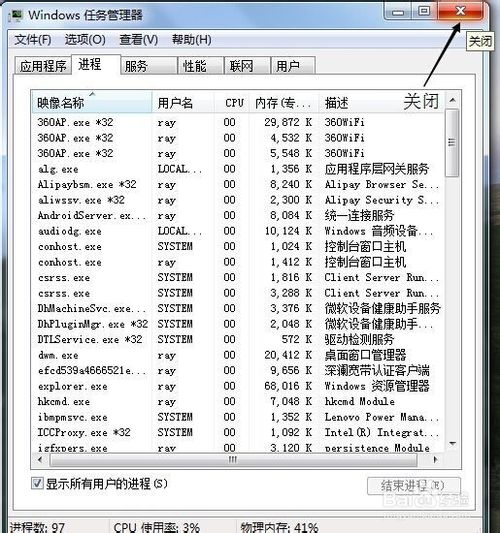Image resolution: width=500 pixels, height=533 pixels.
Task: Open the 文件(F) menu
Action: [33, 40]
